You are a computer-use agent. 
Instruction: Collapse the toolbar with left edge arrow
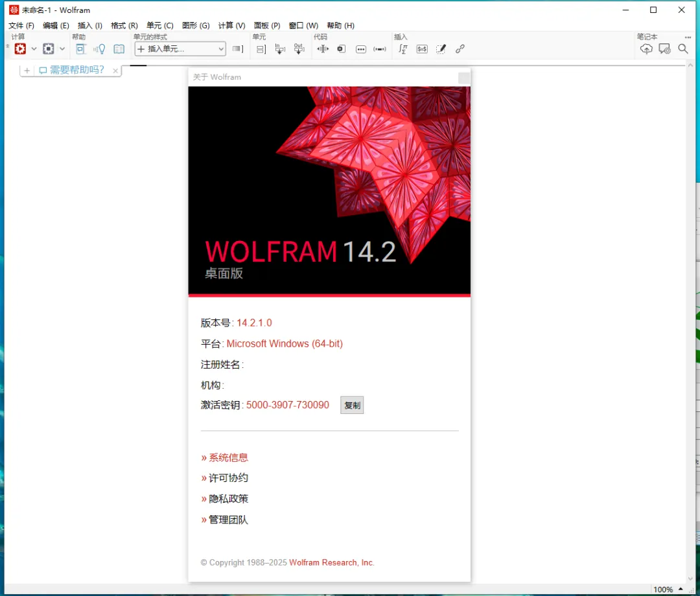point(8,45)
